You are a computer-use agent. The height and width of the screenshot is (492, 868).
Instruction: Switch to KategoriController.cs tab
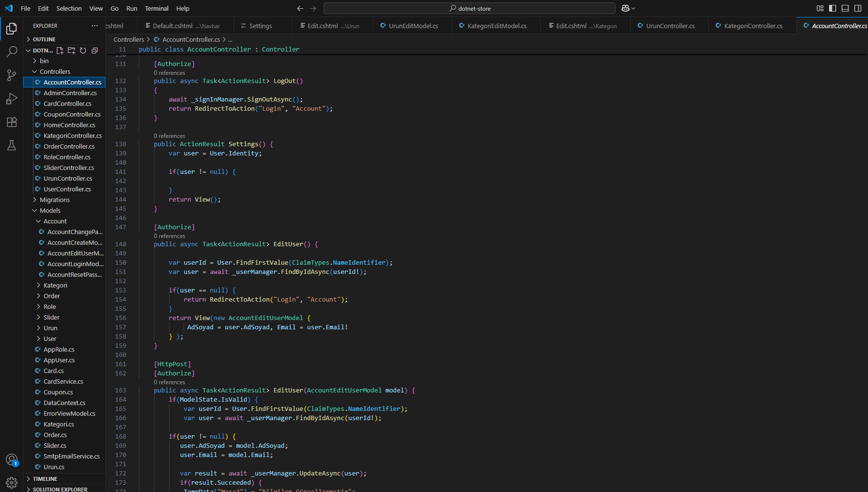(752, 26)
